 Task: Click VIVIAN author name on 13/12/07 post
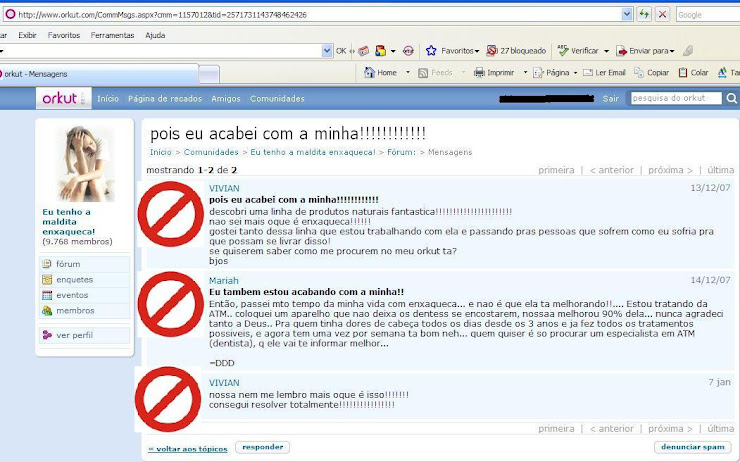pos(224,188)
